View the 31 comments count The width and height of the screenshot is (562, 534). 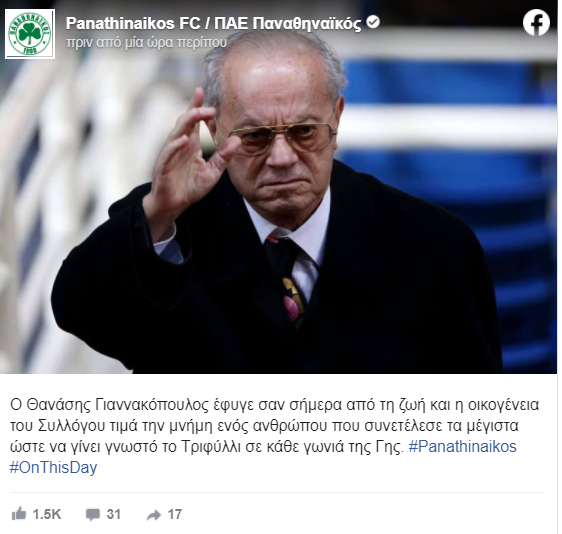114,514
